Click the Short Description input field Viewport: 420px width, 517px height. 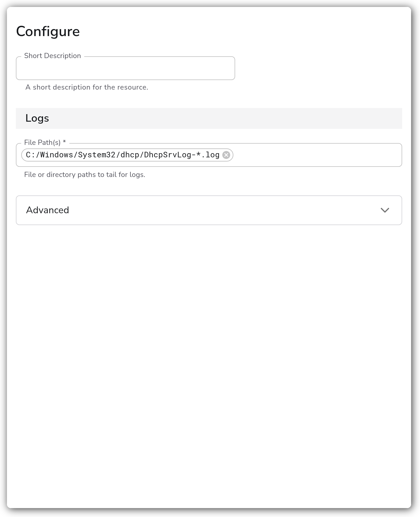point(125,68)
